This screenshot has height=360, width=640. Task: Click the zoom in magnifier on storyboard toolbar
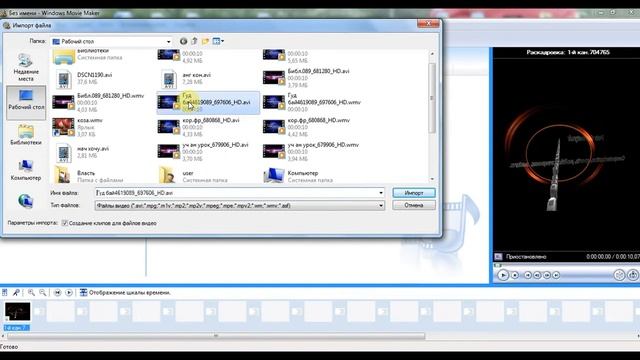31,293
